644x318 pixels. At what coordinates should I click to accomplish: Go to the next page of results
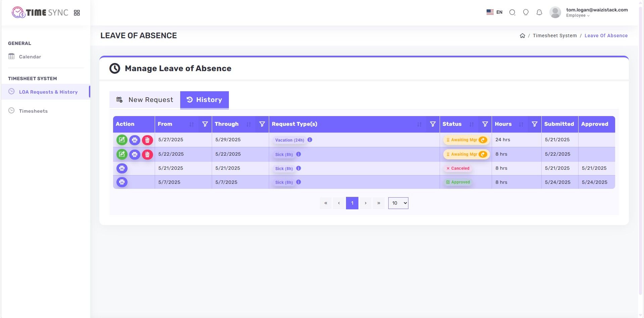365,203
